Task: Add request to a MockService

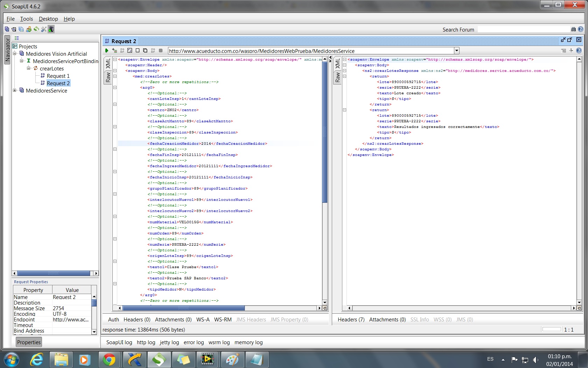Action: 122,51
